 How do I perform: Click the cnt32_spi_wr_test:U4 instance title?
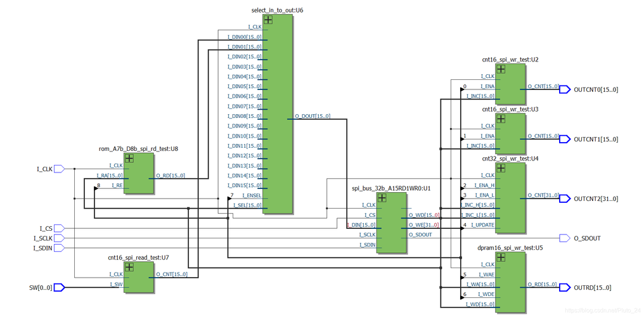[510, 158]
